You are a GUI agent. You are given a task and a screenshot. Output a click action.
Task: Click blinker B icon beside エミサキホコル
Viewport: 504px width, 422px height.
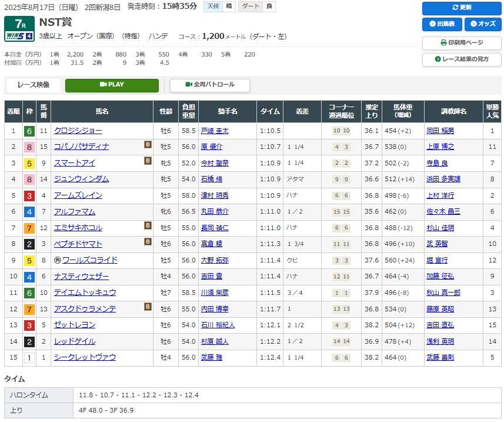click(148, 225)
